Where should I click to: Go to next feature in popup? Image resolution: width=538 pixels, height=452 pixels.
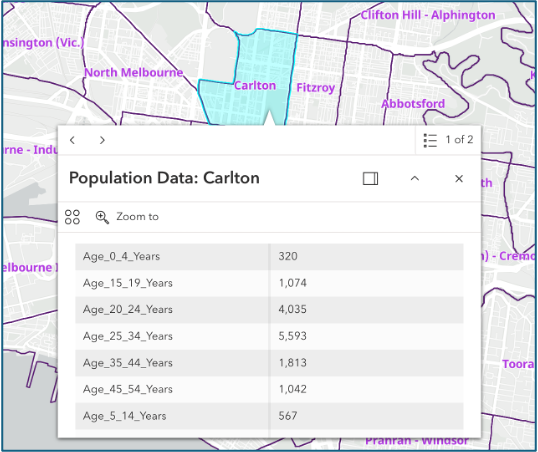pos(102,140)
